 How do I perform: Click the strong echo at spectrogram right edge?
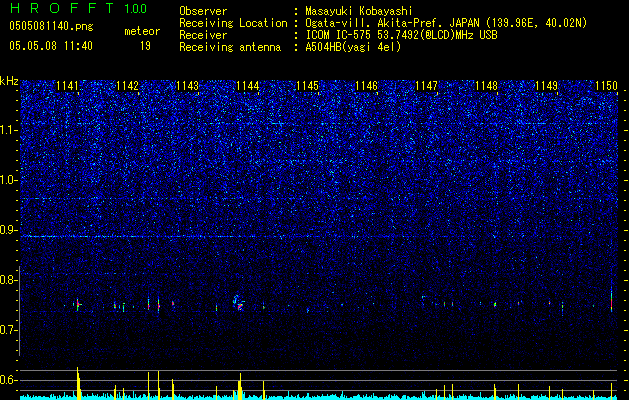pos(611,299)
